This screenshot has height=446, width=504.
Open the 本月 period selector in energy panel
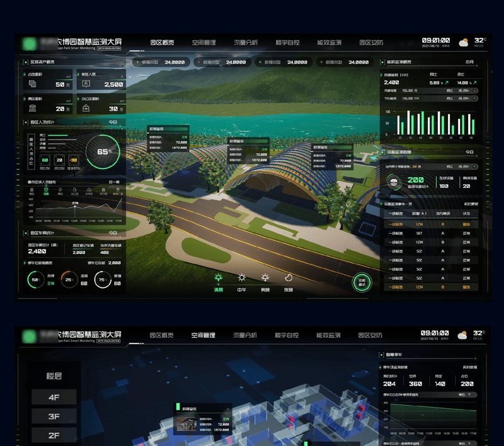pyautogui.click(x=469, y=62)
